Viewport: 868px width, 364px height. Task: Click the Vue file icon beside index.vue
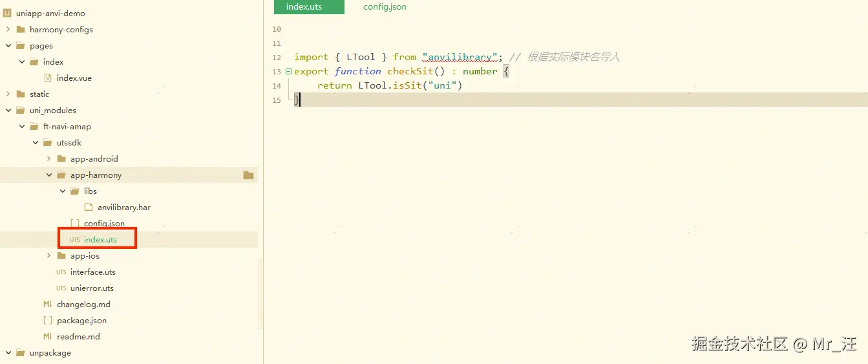[48, 78]
